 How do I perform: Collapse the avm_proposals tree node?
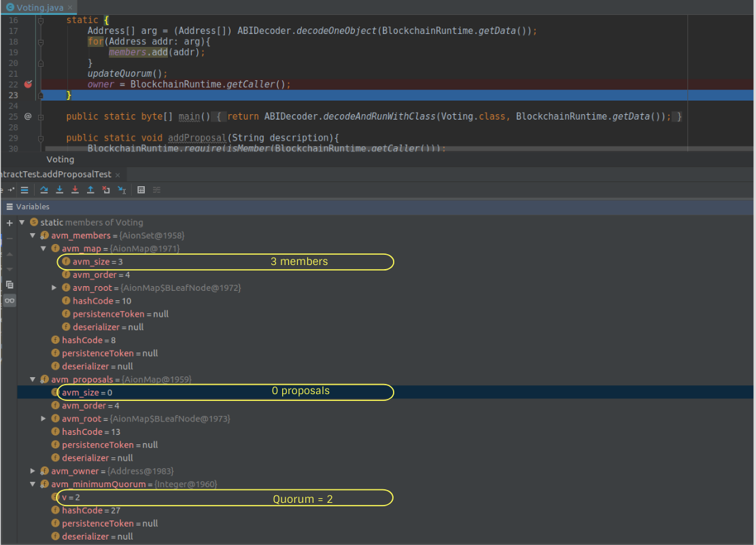tap(33, 379)
